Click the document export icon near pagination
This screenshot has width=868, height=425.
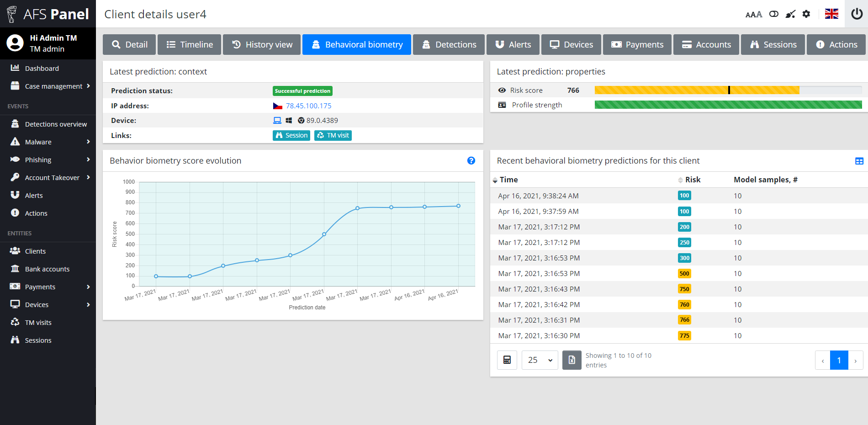(x=572, y=360)
